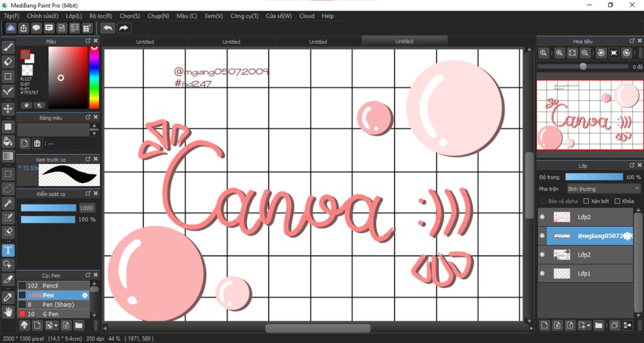Switch to the first Untitled tab

click(145, 42)
